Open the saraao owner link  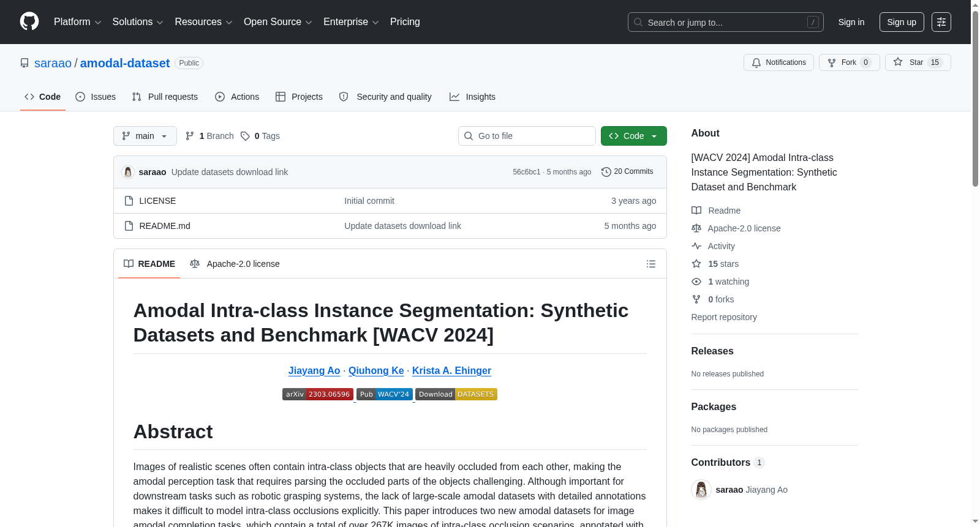coord(53,63)
